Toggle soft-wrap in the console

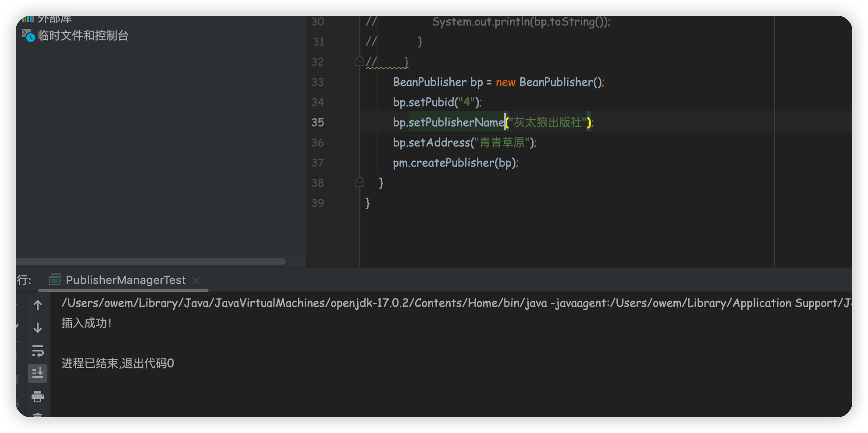(x=38, y=351)
